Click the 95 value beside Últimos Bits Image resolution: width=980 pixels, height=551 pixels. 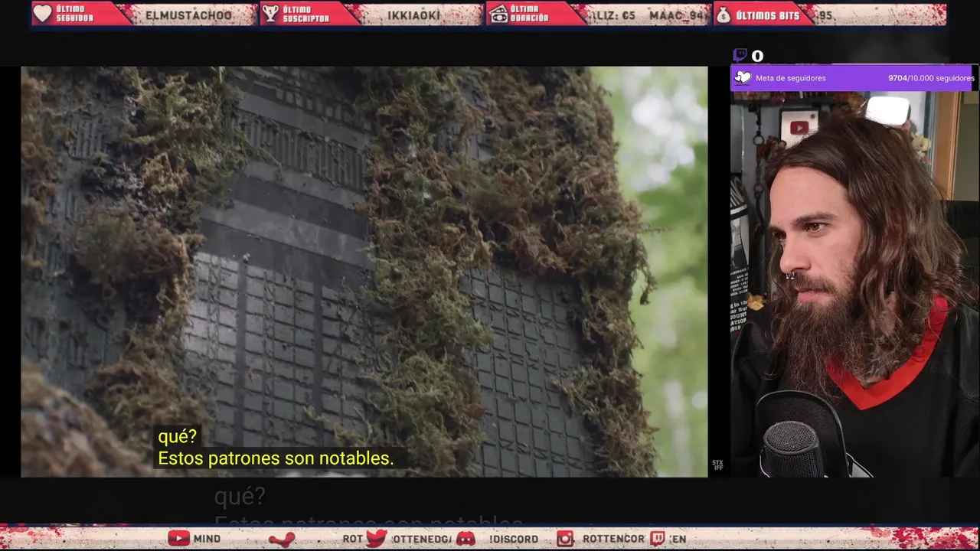(826, 15)
